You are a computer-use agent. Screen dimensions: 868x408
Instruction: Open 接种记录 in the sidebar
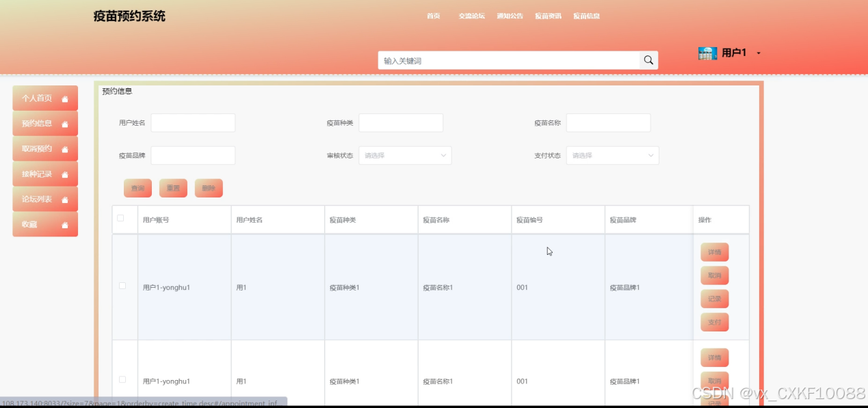[45, 174]
